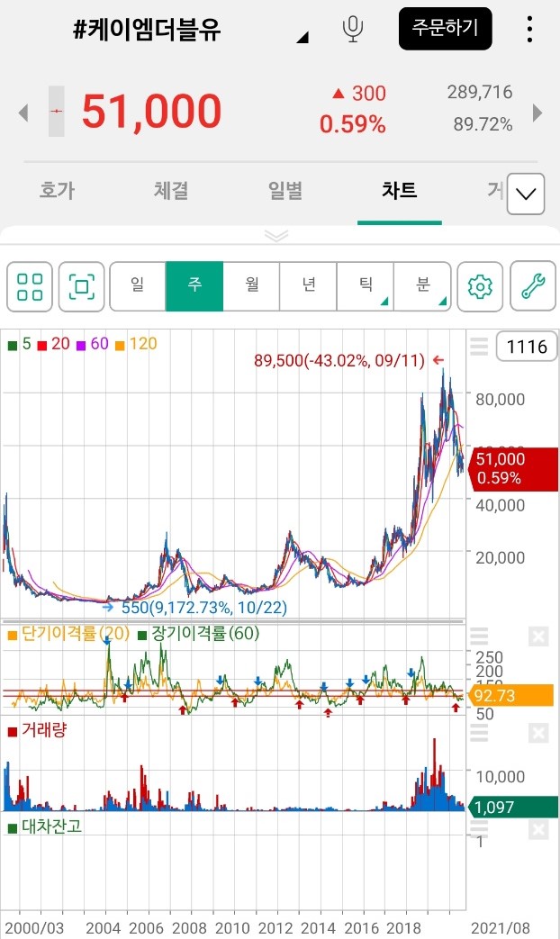The image size is (560, 939).
Task: Tap the 89.72% figure in header
Action: 483,124
